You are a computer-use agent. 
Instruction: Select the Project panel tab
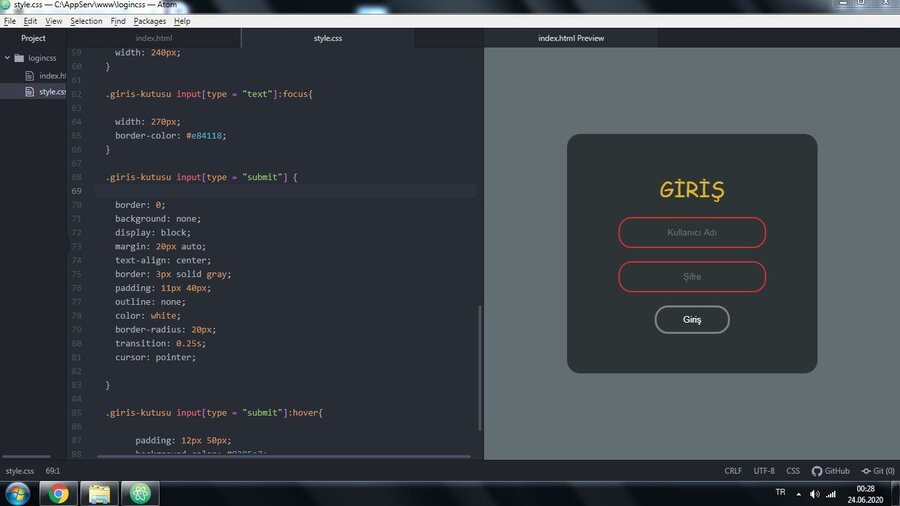click(x=33, y=38)
